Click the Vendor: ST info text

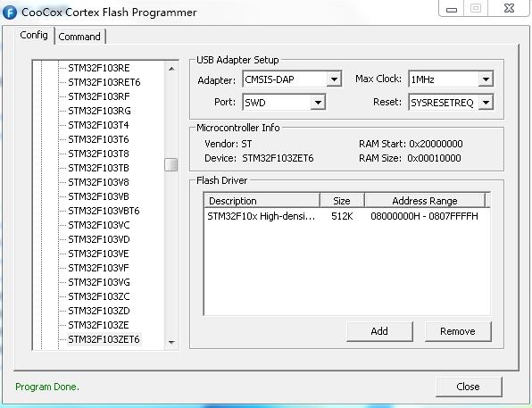coord(229,144)
